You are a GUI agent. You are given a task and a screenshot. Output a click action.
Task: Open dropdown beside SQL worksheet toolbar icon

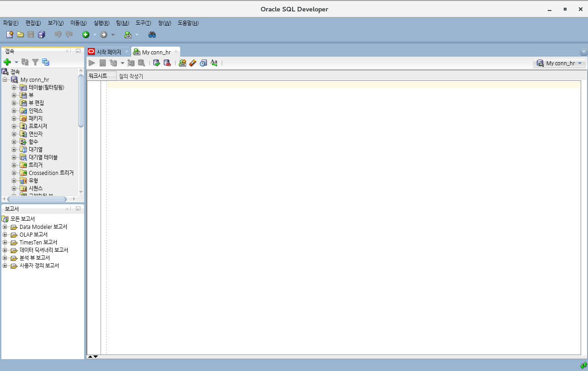137,35
